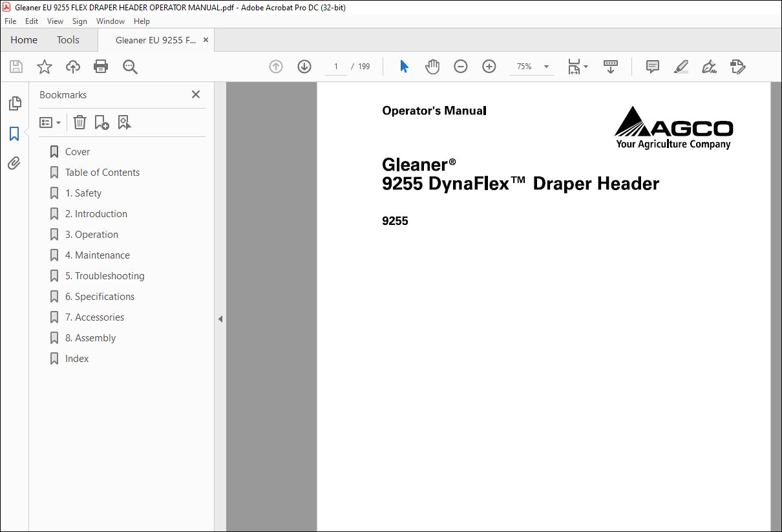
Task: Click the Save file icon
Action: click(16, 67)
